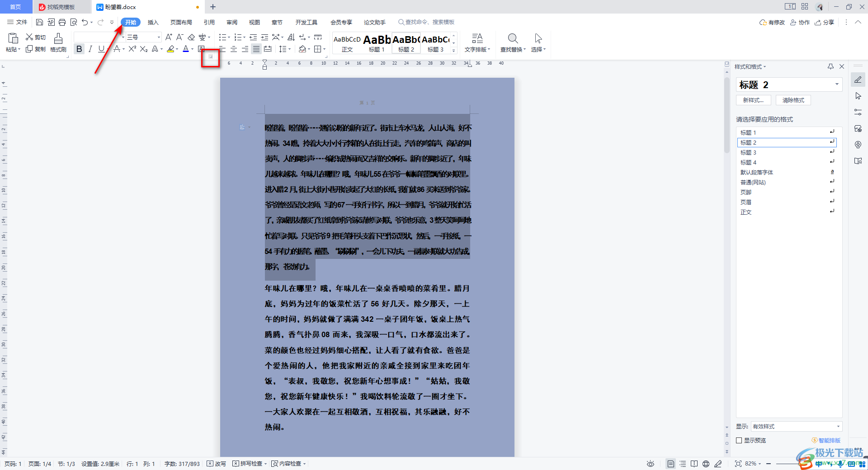Apply superscript formatting

click(x=132, y=49)
